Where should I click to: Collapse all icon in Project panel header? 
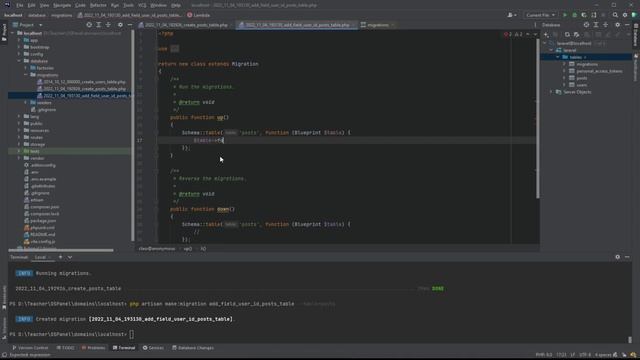[108, 25]
